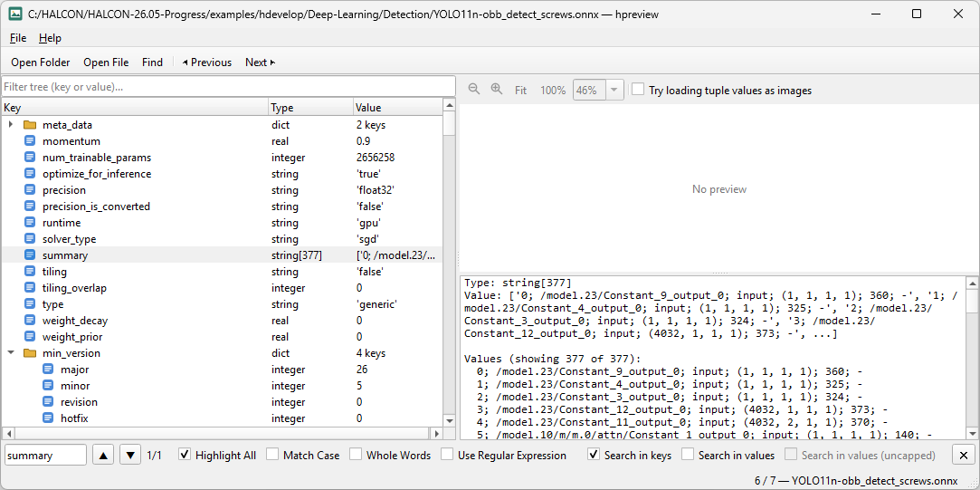Click the icon beside major

click(x=48, y=370)
